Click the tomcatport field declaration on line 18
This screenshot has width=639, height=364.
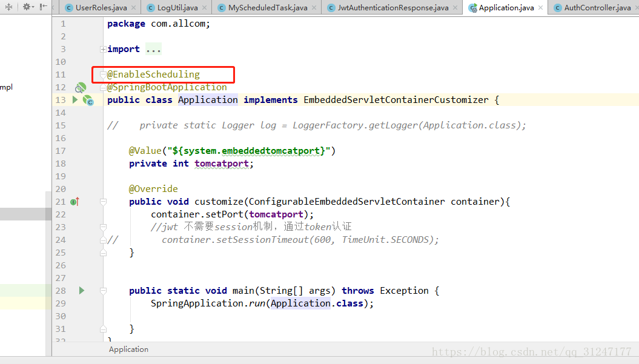click(x=221, y=164)
